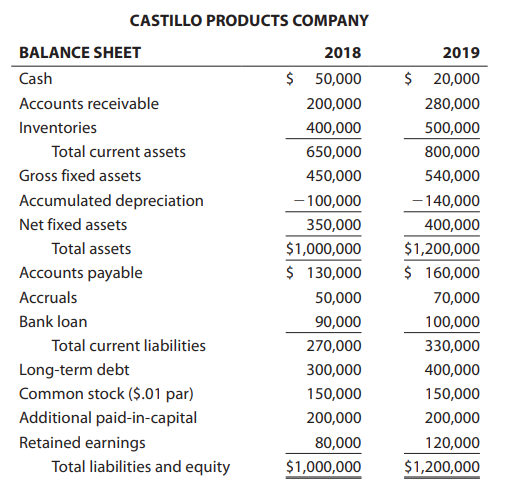Select the Long-term debt label

click(74, 370)
